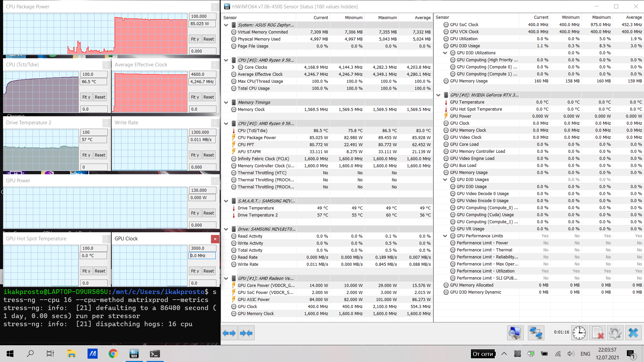
Task: Click the logging sheet icon with red X
Action: 598,333
